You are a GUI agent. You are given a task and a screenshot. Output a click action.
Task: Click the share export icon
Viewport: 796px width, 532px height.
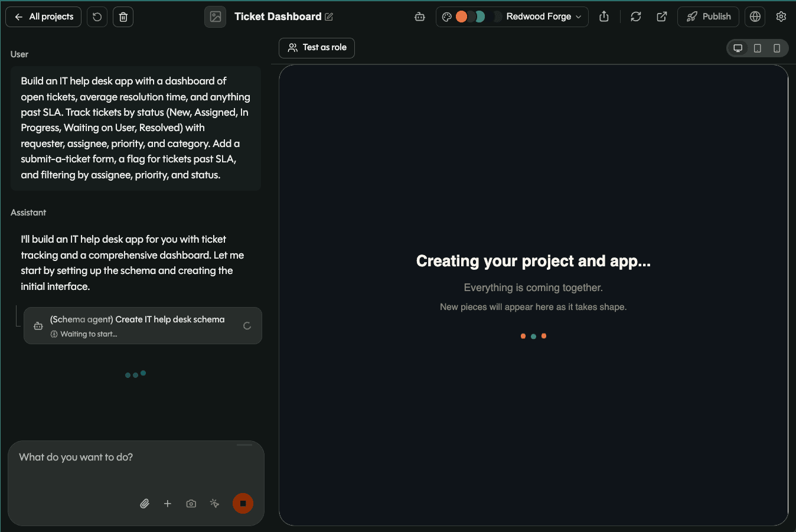pyautogui.click(x=604, y=17)
